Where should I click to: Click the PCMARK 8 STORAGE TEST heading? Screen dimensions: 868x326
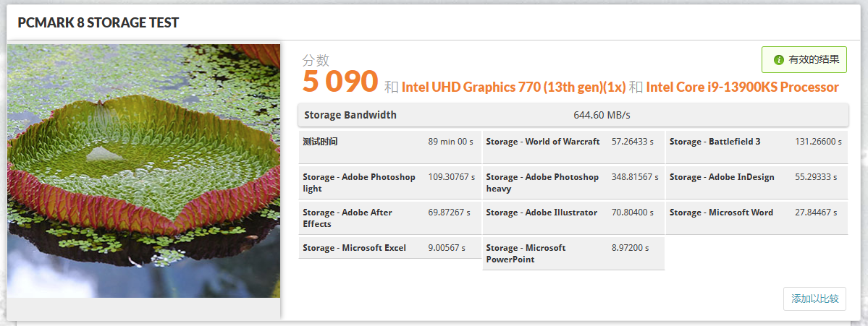tap(98, 23)
